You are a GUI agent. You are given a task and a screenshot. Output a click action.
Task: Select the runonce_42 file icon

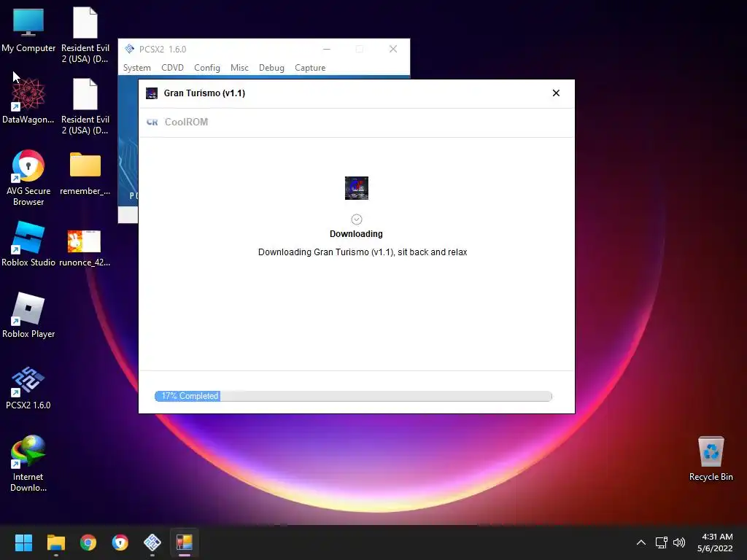click(85, 248)
